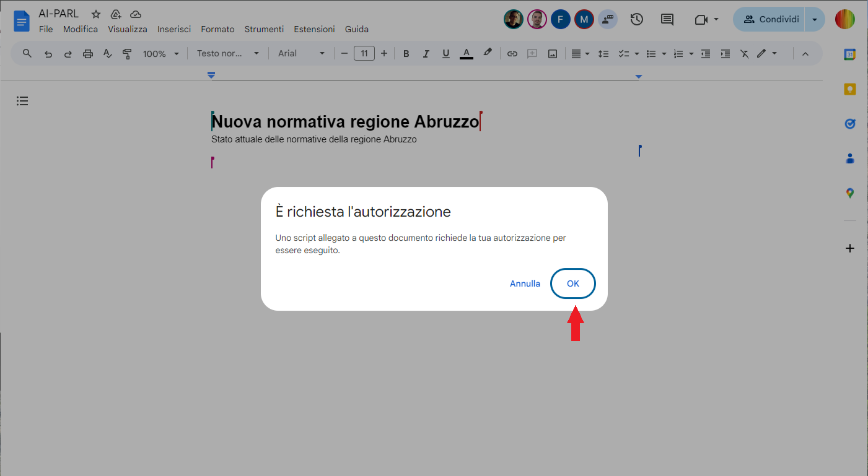Open the zoom level dropdown showing 100%
This screenshot has height=476, width=868.
pyautogui.click(x=160, y=53)
